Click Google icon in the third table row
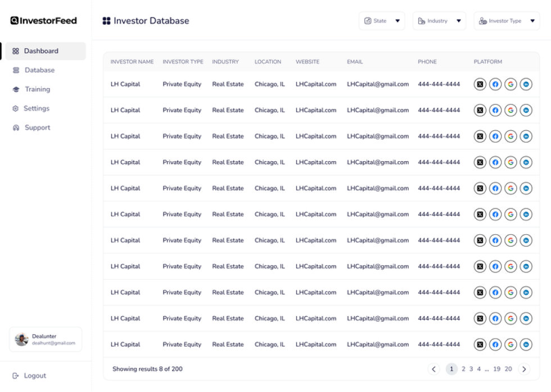 [511, 136]
